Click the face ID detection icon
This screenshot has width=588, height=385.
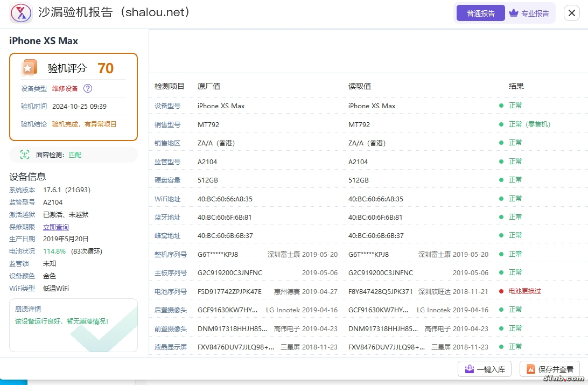(x=25, y=155)
